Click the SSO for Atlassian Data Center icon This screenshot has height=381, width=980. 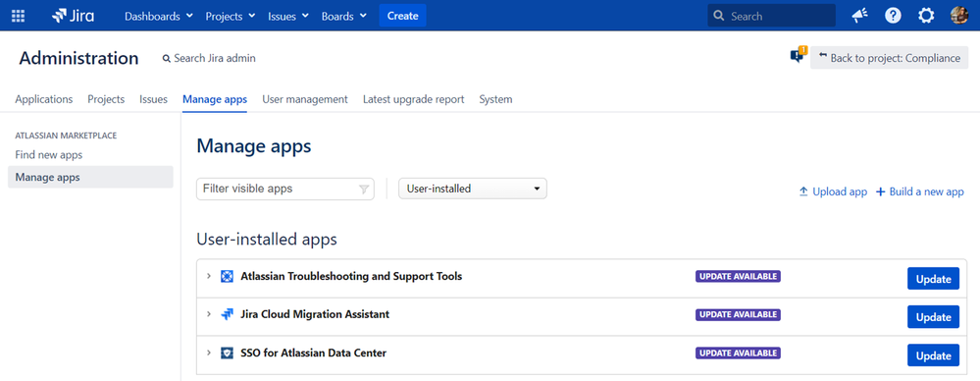(227, 354)
